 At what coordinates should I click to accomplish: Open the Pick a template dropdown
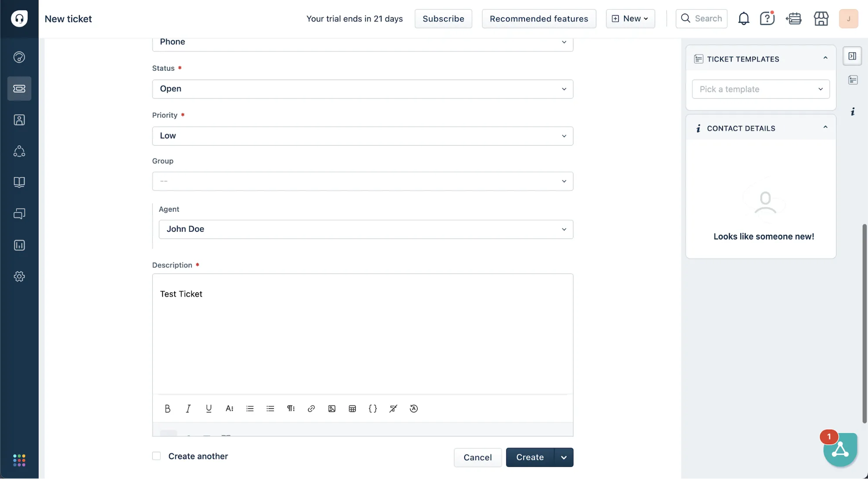coord(761,89)
